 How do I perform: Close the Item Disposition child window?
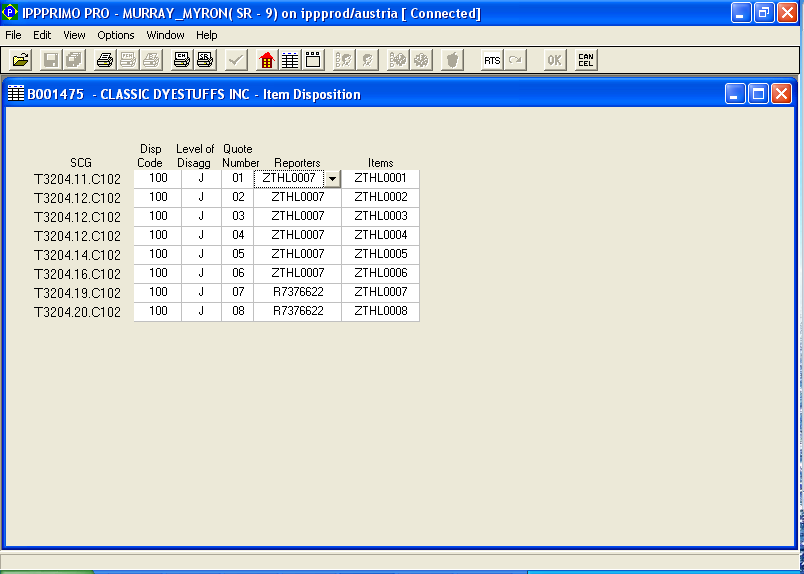coord(781,94)
